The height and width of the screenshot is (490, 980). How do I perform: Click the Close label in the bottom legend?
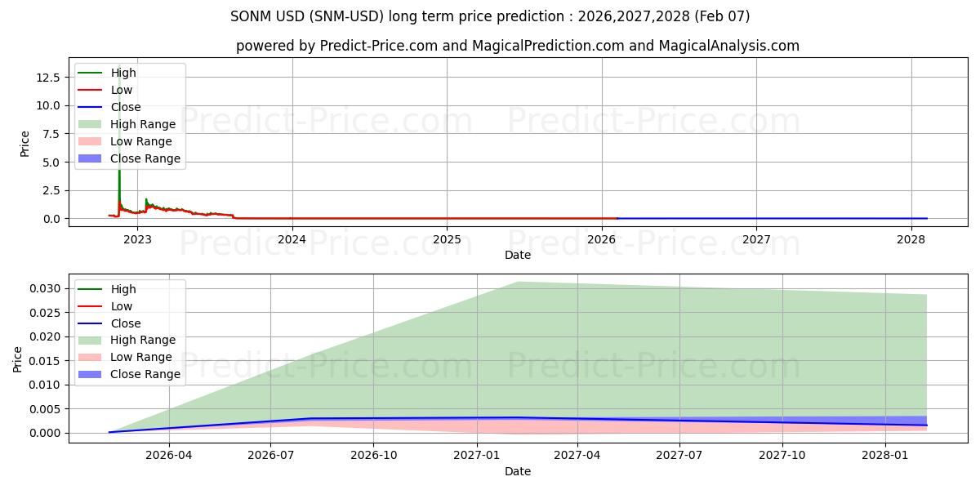(x=126, y=323)
